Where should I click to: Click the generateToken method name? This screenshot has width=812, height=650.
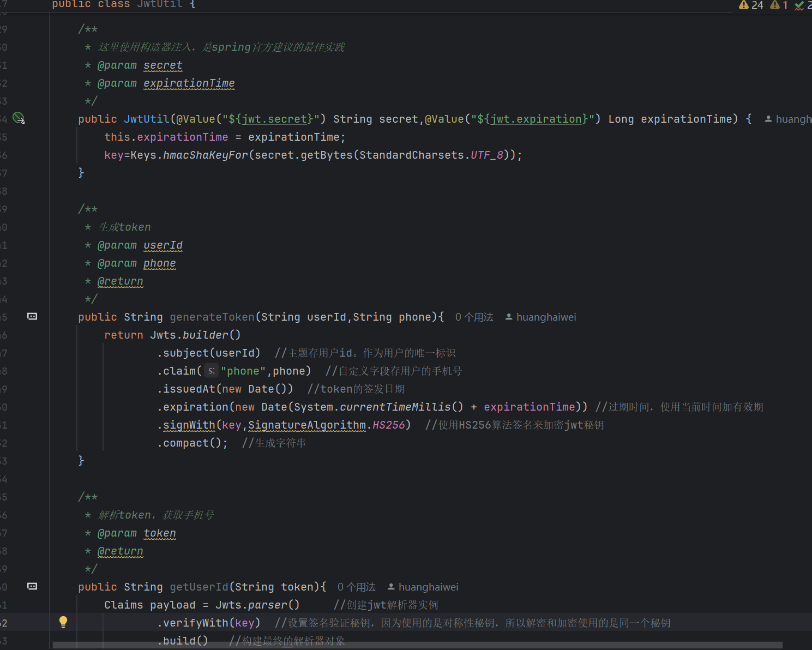[212, 317]
